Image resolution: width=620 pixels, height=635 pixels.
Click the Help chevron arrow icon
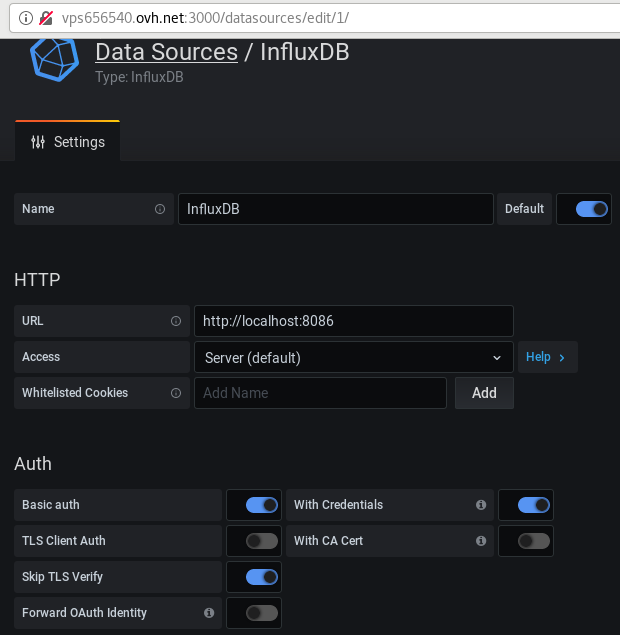[x=562, y=358]
